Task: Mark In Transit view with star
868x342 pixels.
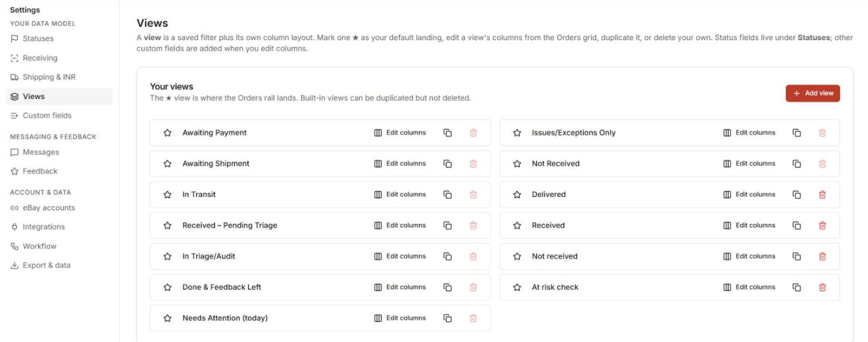Action: click(167, 195)
